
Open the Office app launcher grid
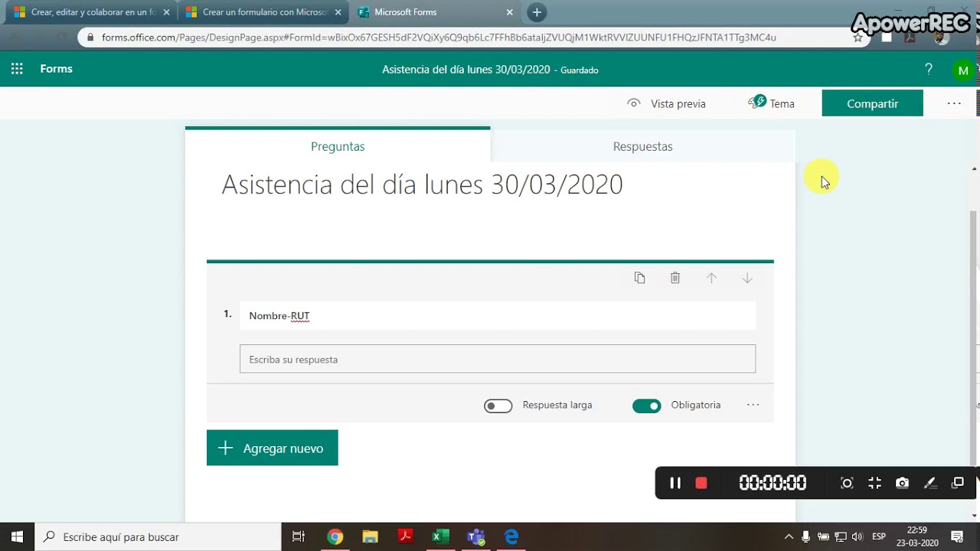[17, 69]
